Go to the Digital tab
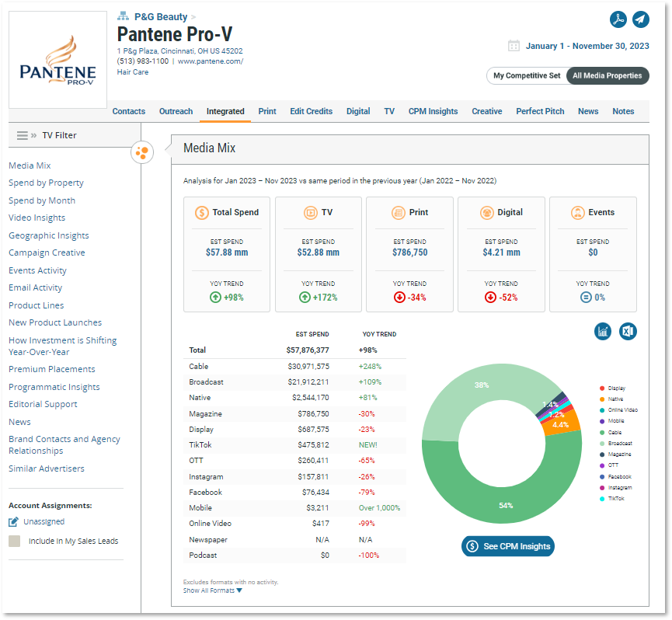Image resolution: width=672 pixels, height=620 pixels. (x=358, y=111)
